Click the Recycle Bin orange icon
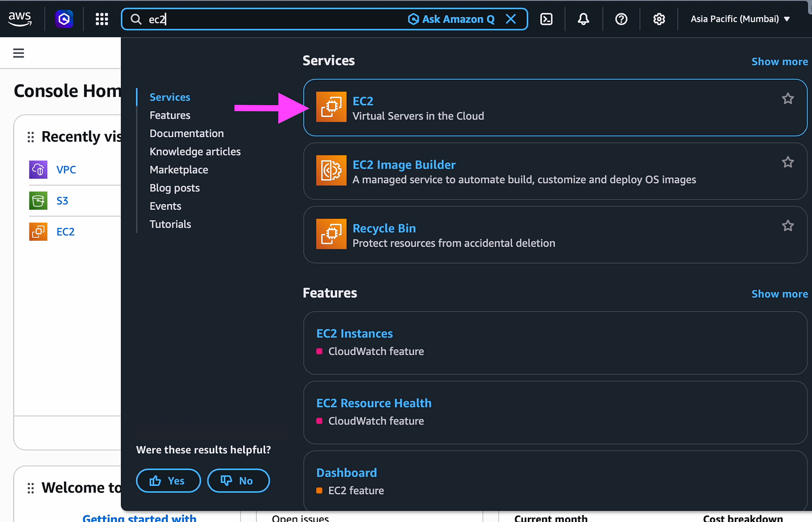Screen dimensions: 812x522 coord(331,234)
